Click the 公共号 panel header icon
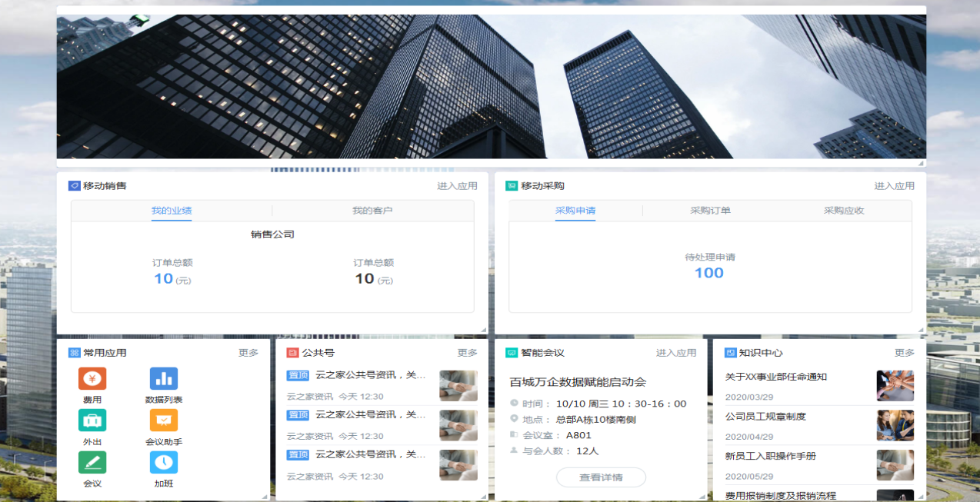Viewport: 980px width, 502px height. point(292,353)
